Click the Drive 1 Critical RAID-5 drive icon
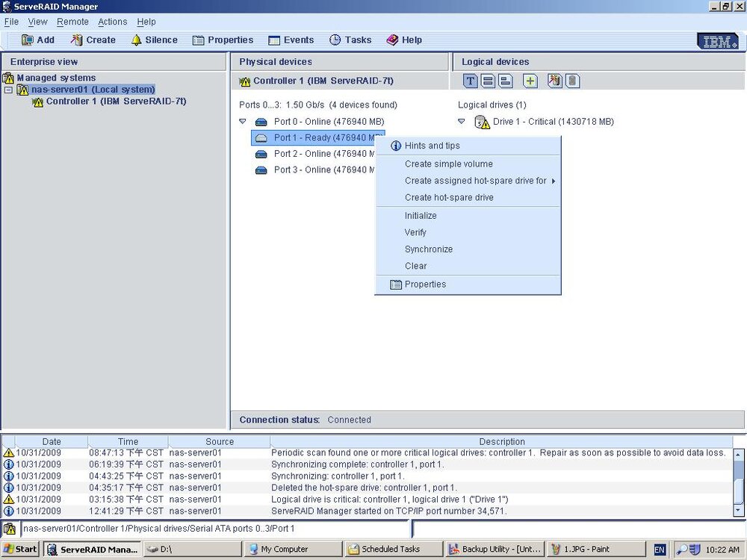 pyautogui.click(x=482, y=122)
